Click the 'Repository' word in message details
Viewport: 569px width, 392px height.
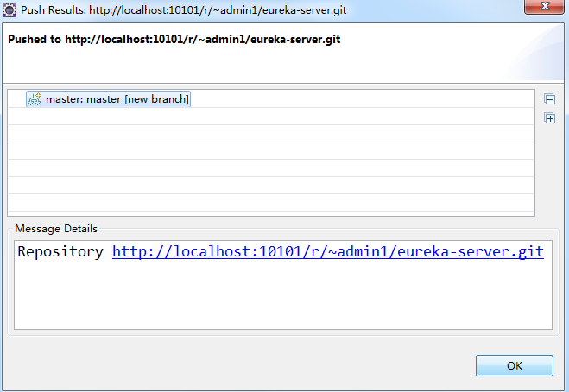click(x=60, y=251)
